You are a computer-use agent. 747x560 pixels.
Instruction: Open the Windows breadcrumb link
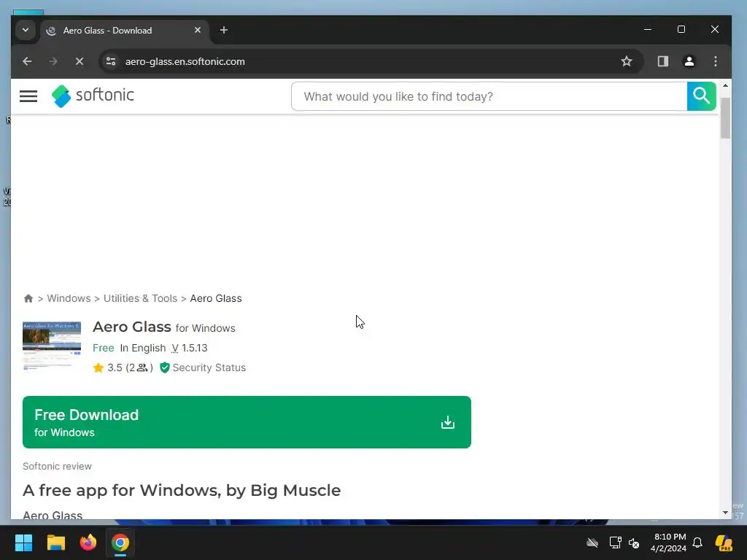click(69, 298)
